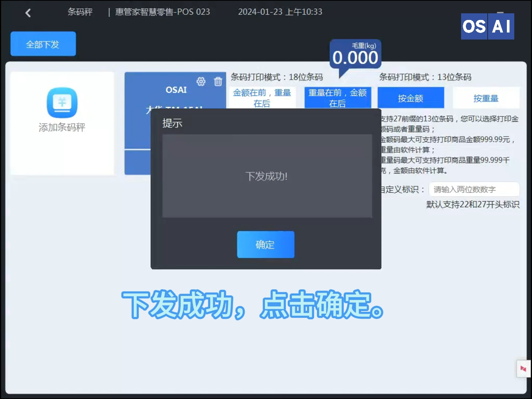Open the OSAI scale settings gear
This screenshot has width=532, height=399.
pos(201,82)
